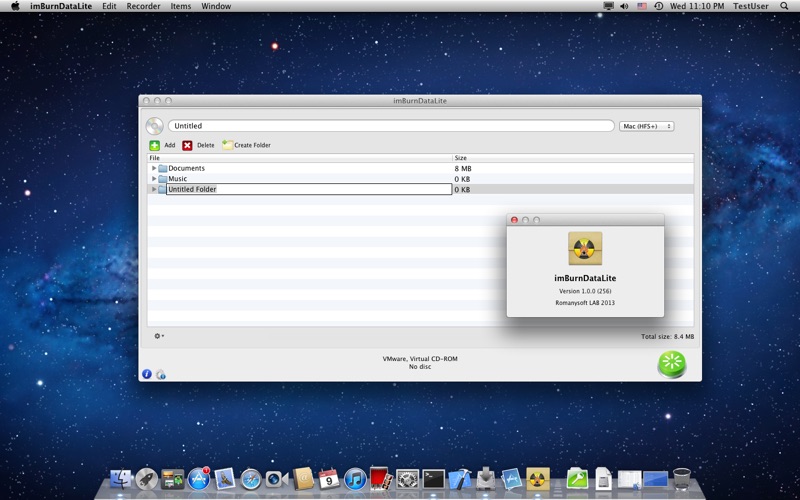Open the Window menu

(216, 6)
